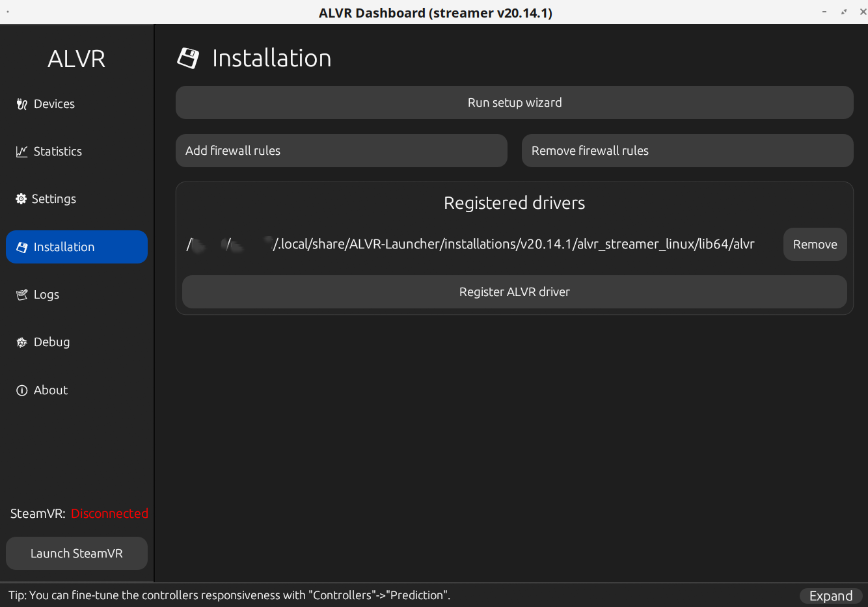868x607 pixels.
Task: Click the ALVR logo text in the sidebar
Action: point(77,59)
